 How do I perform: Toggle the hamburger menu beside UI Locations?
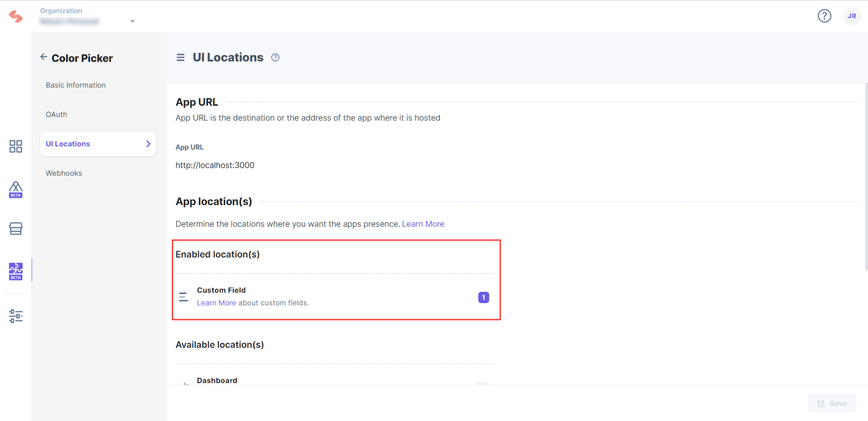(x=181, y=58)
